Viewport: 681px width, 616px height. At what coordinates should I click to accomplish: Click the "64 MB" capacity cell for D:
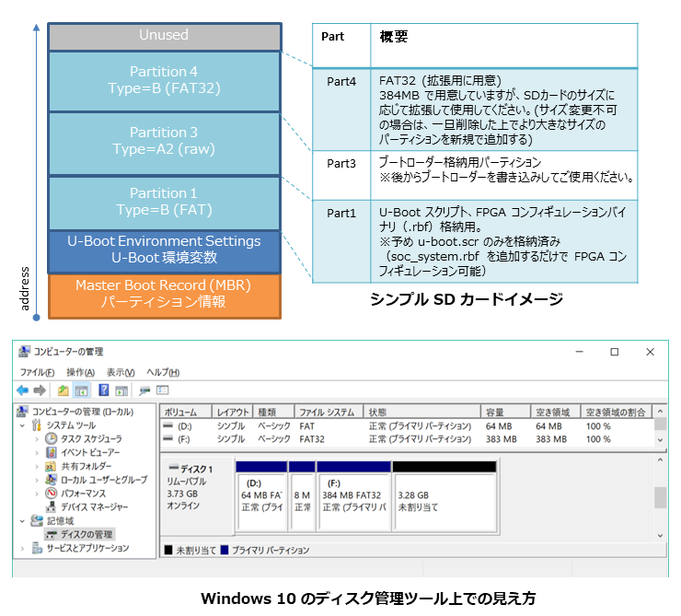[499, 426]
